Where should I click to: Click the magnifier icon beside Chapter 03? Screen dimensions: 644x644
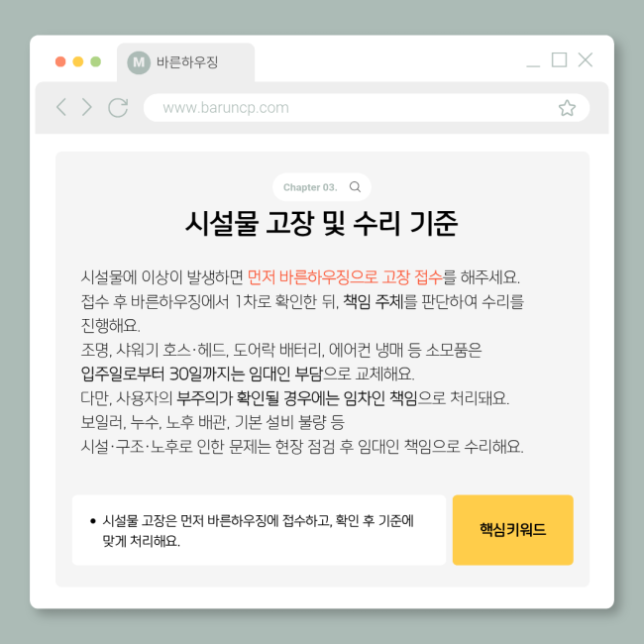click(x=355, y=187)
